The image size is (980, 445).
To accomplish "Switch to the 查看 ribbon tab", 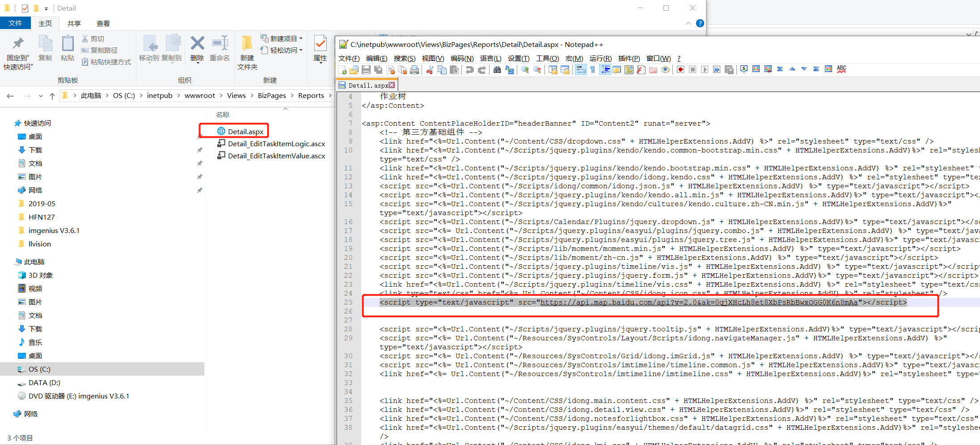I will click(103, 24).
